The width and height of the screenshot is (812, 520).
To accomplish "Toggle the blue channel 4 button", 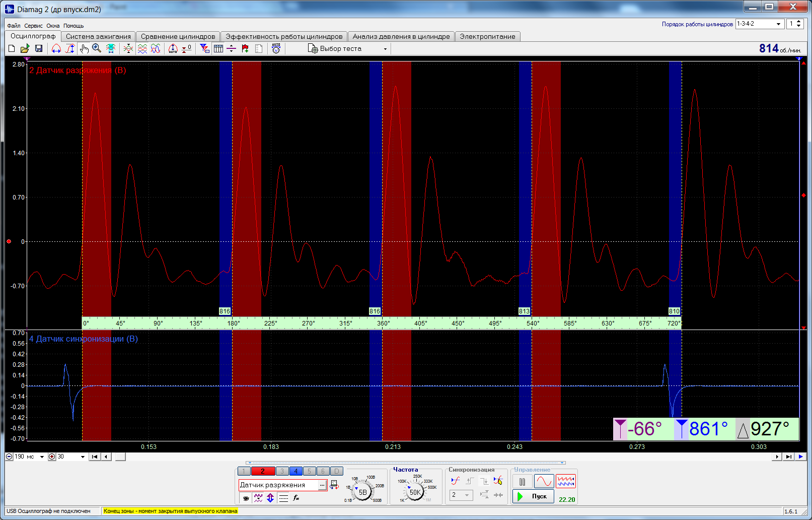I will 296,472.
